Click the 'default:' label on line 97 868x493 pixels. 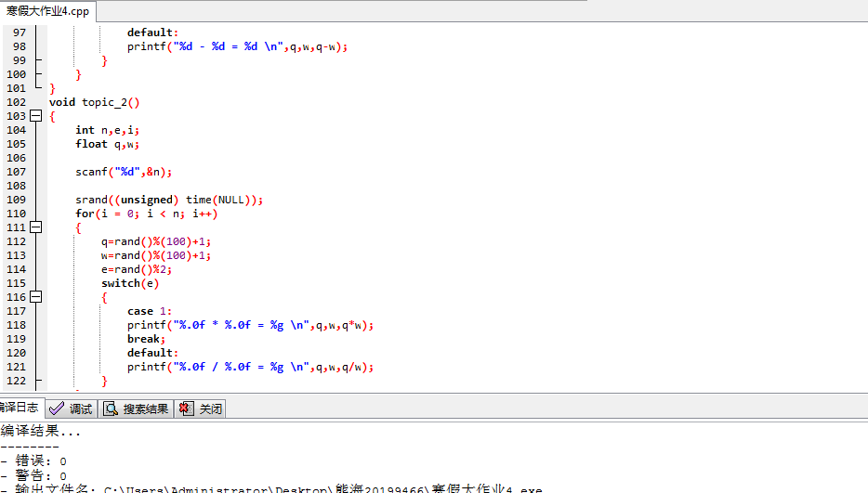tap(152, 32)
